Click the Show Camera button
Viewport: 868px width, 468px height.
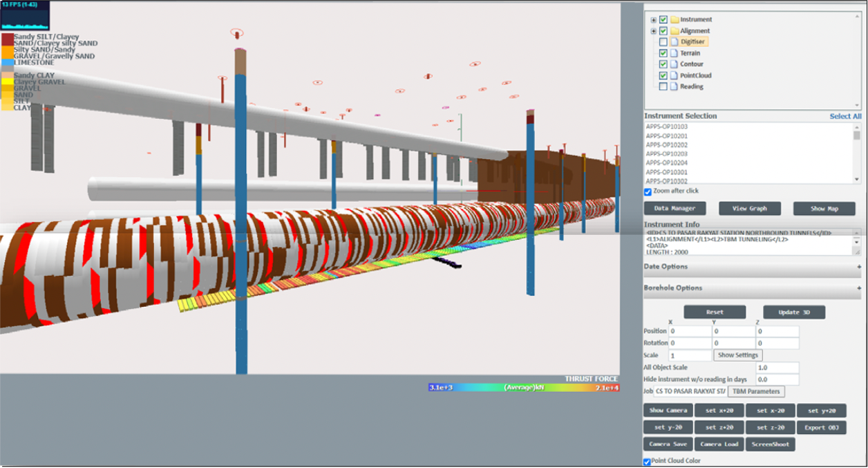tap(668, 411)
